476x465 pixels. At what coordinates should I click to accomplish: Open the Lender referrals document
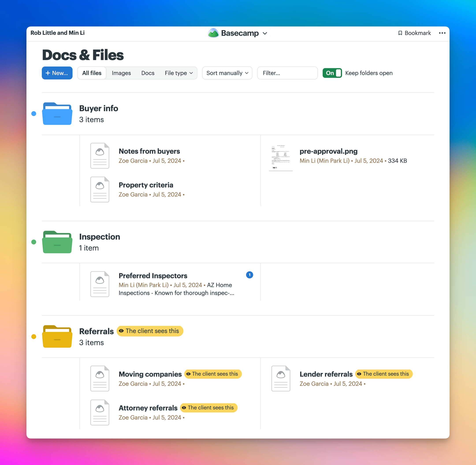[326, 374]
